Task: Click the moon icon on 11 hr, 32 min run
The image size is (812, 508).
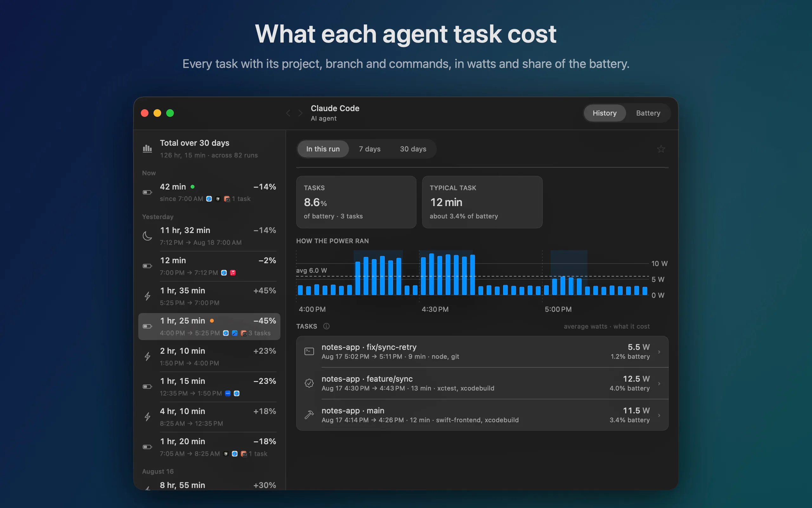Action: [147, 236]
